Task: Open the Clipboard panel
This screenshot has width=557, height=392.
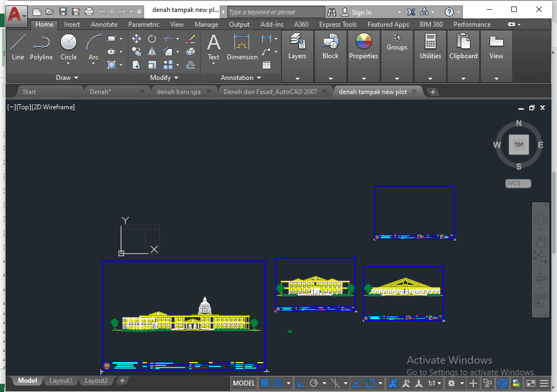Action: [463, 47]
